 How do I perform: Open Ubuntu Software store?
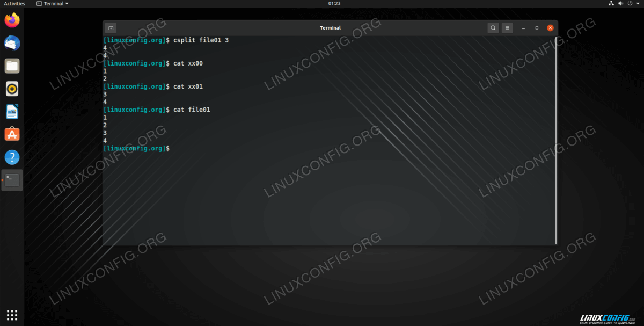(x=12, y=134)
